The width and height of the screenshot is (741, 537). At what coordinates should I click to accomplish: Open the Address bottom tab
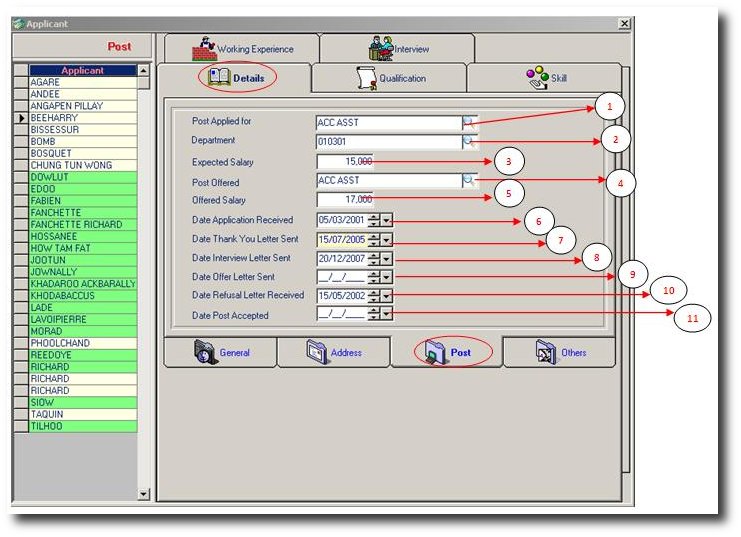coord(334,352)
